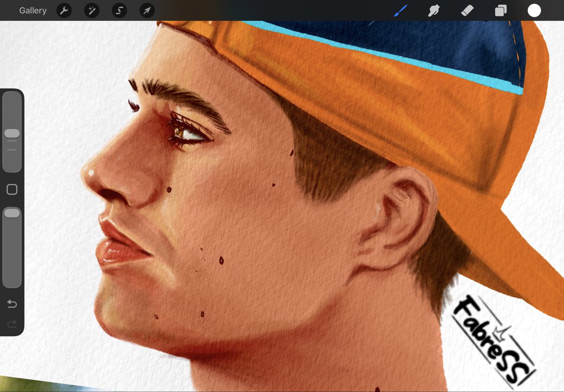This screenshot has width=564, height=392.
Task: Open the color picker circle
Action: point(534,10)
